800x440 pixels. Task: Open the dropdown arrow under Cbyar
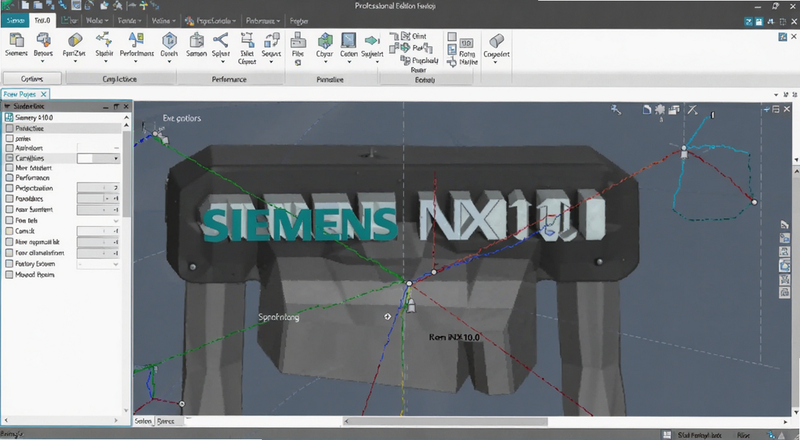click(x=325, y=61)
